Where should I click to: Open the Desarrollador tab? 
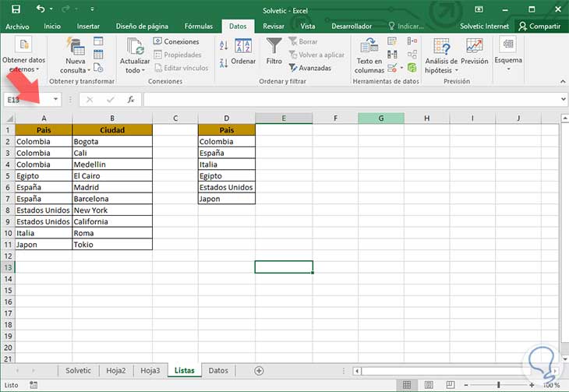point(352,26)
